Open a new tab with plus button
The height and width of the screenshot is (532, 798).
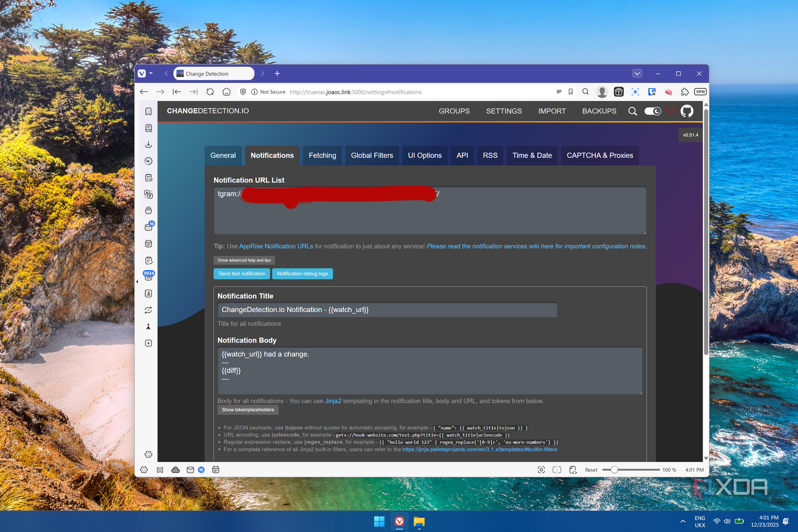tap(277, 74)
